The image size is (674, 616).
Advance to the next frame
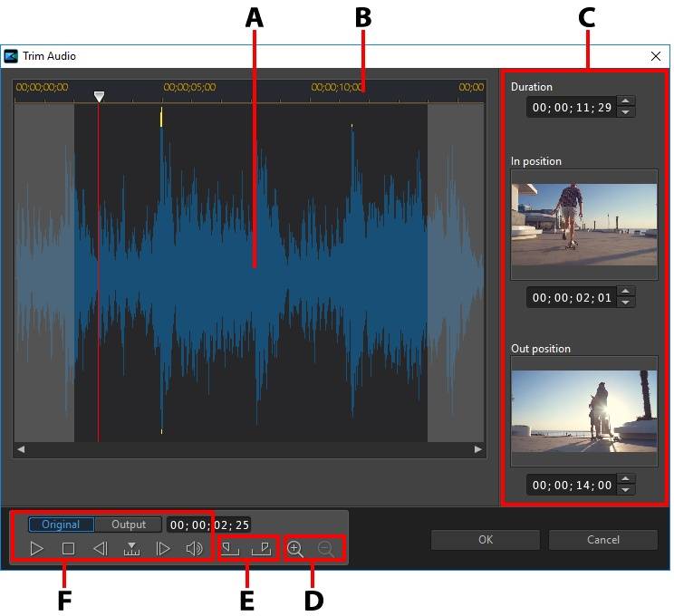pos(163,548)
